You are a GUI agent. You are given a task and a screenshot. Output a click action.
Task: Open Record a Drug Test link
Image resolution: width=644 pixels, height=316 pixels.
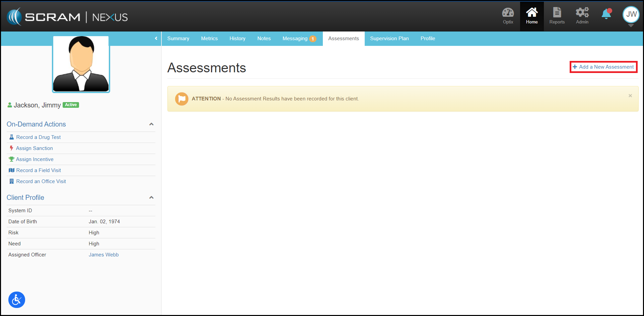[x=38, y=137]
